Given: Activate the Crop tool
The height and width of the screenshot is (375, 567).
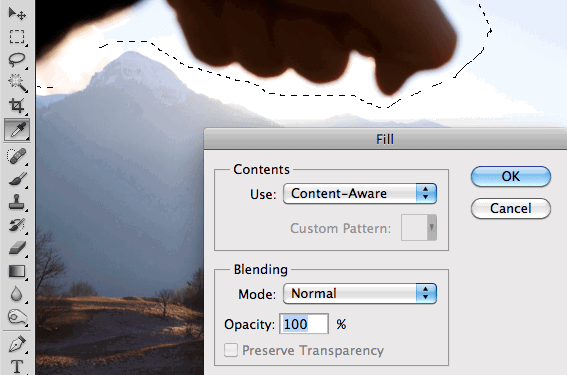Looking at the screenshot, I should (x=17, y=106).
